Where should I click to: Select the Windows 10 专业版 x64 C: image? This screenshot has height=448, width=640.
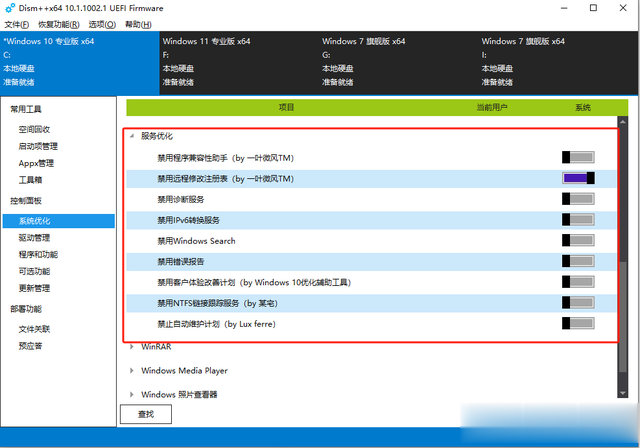(80, 63)
